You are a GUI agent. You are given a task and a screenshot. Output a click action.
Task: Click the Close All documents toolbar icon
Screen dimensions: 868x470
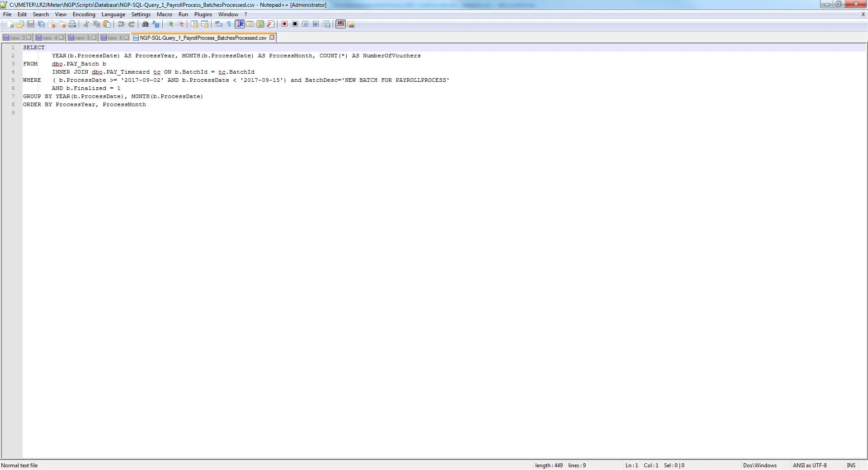click(x=62, y=24)
